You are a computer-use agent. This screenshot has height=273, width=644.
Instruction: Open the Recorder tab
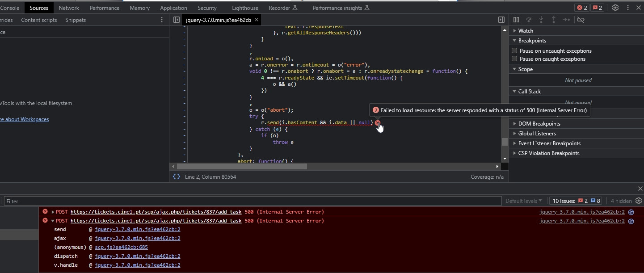click(283, 8)
